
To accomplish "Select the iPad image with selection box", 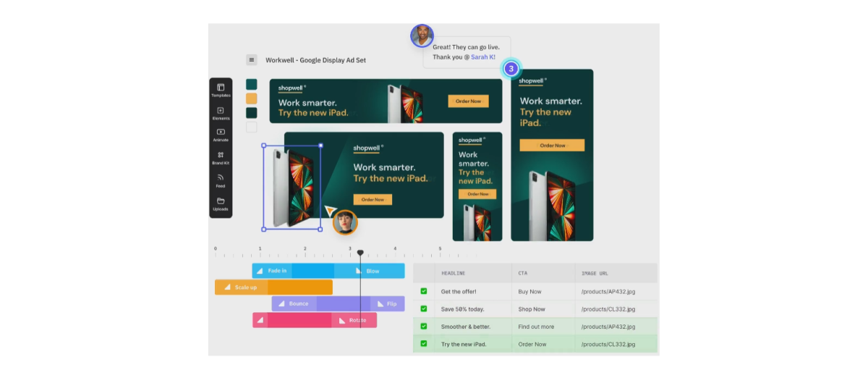I will coord(292,188).
